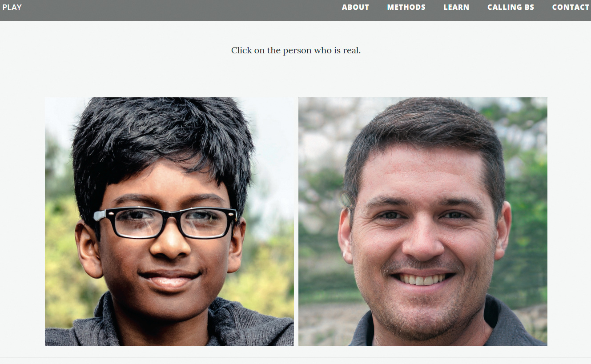
Task: Open the CONTACT page
Action: click(x=571, y=7)
